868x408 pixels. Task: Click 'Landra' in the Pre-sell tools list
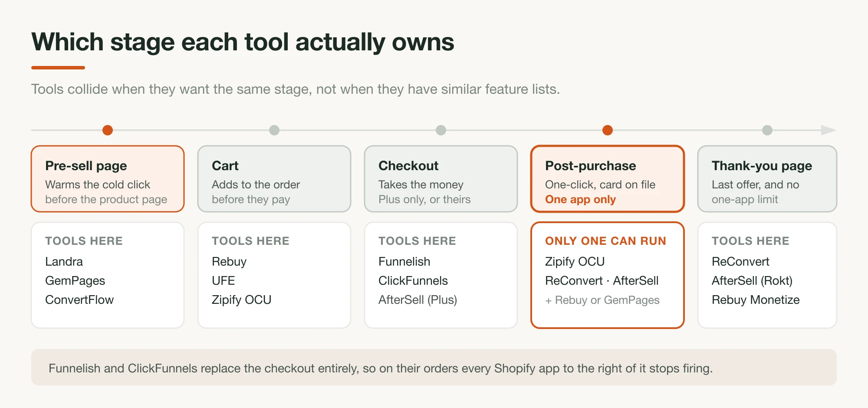64,262
